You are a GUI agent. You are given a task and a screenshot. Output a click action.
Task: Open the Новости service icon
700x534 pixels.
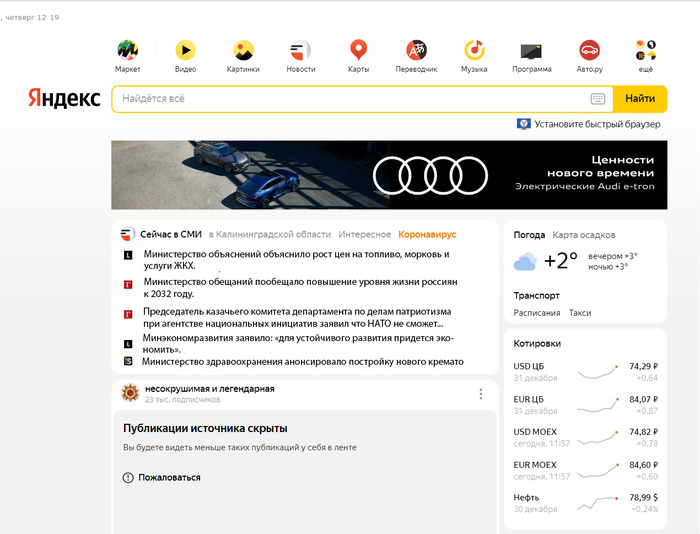tap(301, 51)
